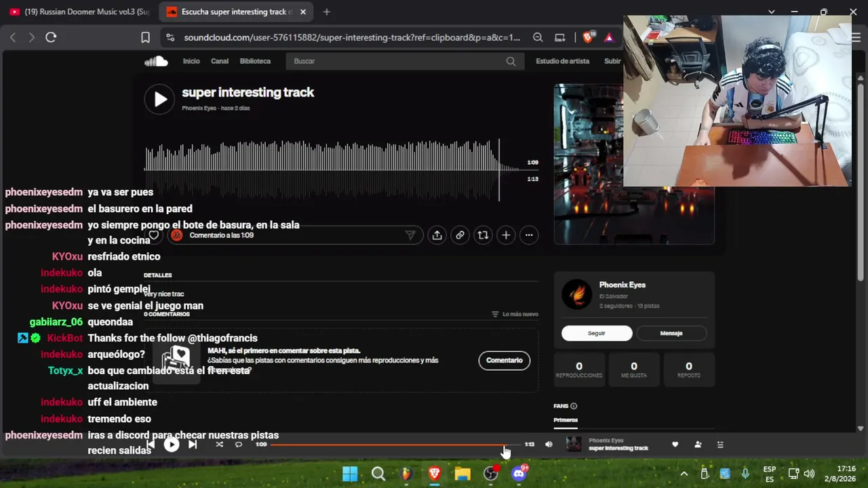Image resolution: width=868 pixels, height=488 pixels.
Task: Click the comment field 'Comentario a las 1:09'
Action: [294, 235]
